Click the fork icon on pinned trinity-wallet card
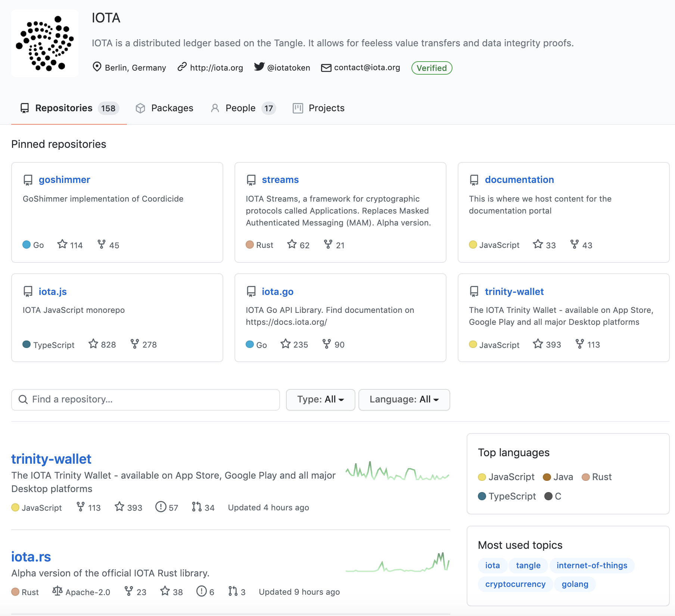Screen dimensions: 675x616 pyautogui.click(x=579, y=344)
